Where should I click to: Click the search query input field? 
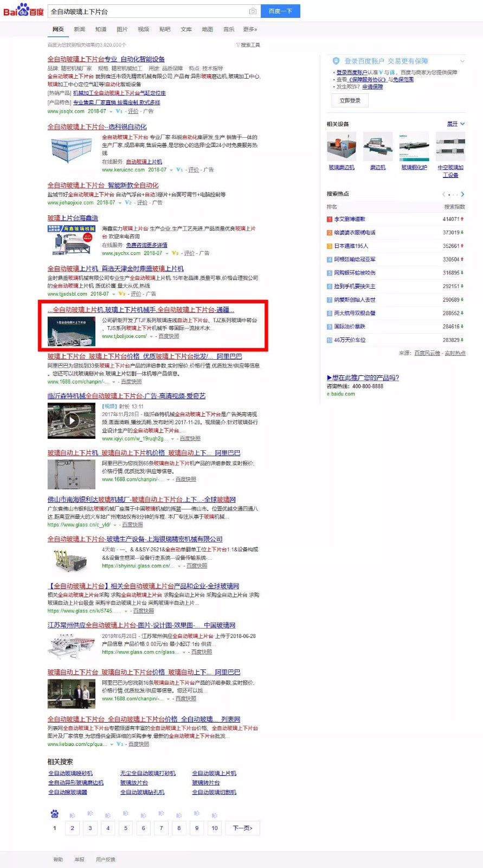[146, 11]
